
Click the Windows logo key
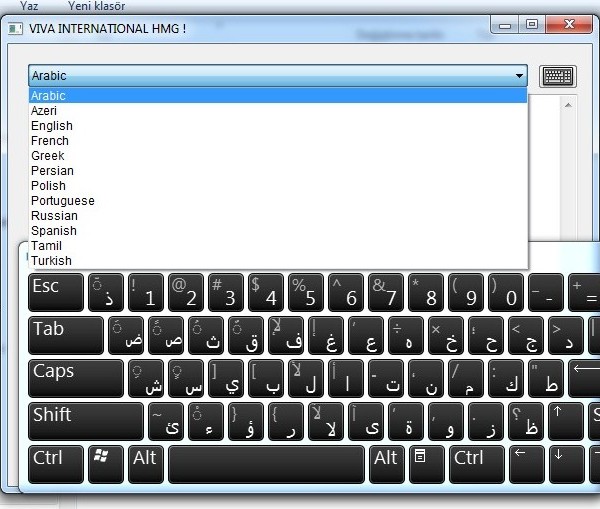[106, 464]
